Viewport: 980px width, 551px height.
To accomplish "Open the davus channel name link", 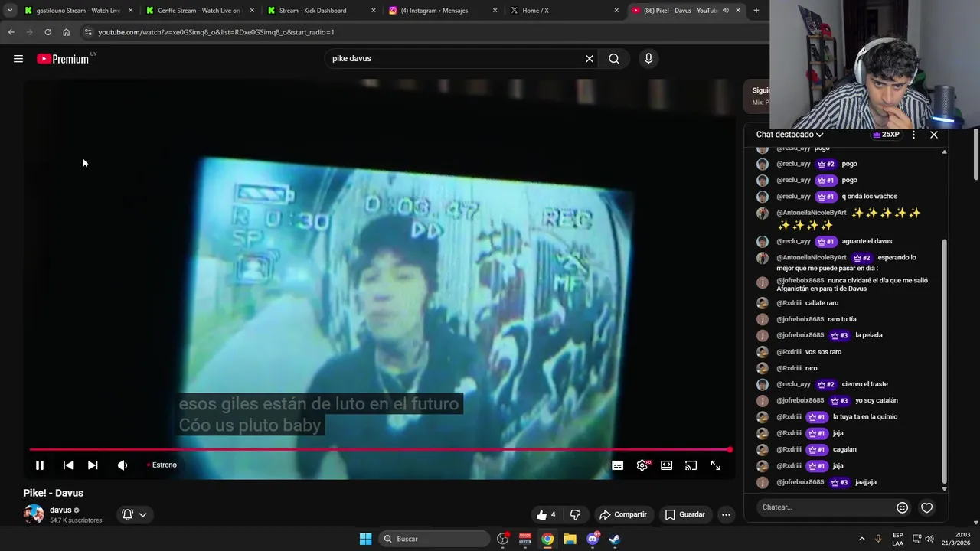I will [60, 510].
